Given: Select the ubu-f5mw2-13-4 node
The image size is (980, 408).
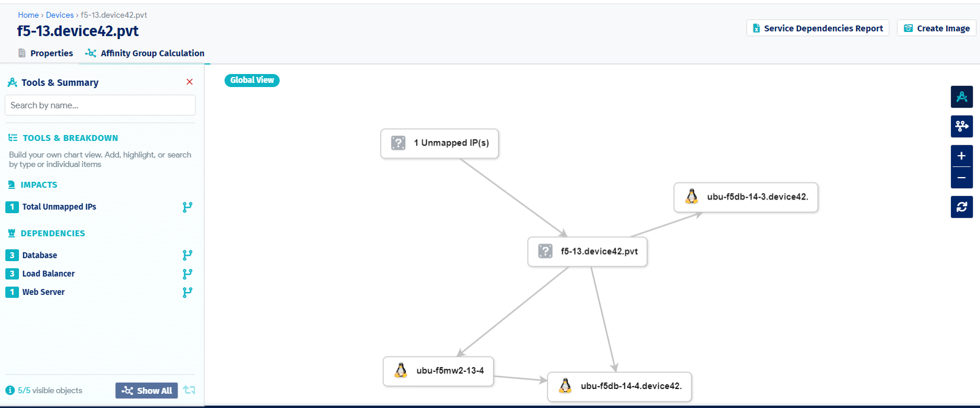Looking at the screenshot, I should pos(438,371).
